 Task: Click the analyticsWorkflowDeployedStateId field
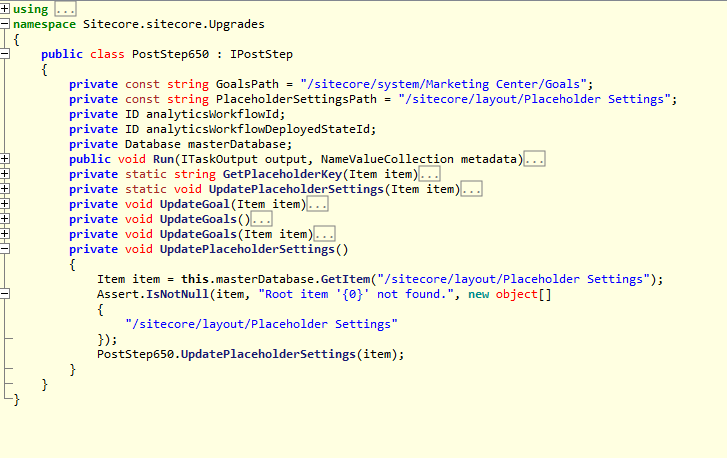pos(258,129)
